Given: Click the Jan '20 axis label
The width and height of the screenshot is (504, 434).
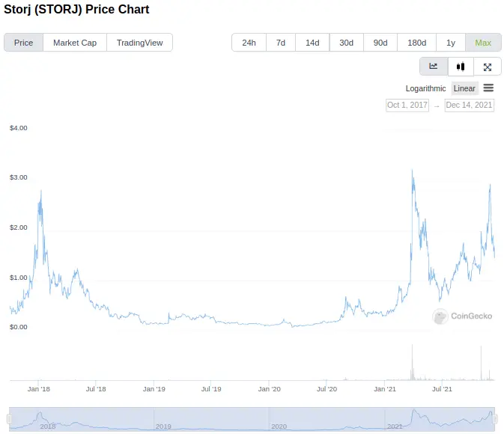Looking at the screenshot, I should [x=270, y=389].
